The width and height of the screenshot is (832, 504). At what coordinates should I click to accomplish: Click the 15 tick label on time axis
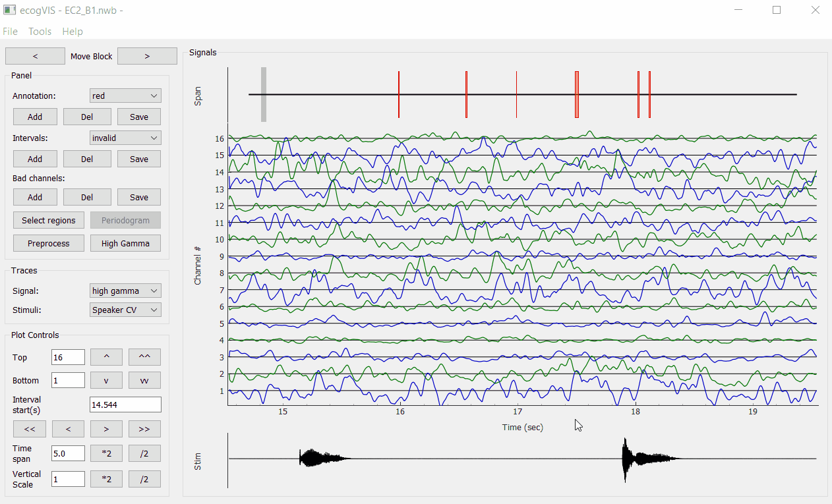282,411
